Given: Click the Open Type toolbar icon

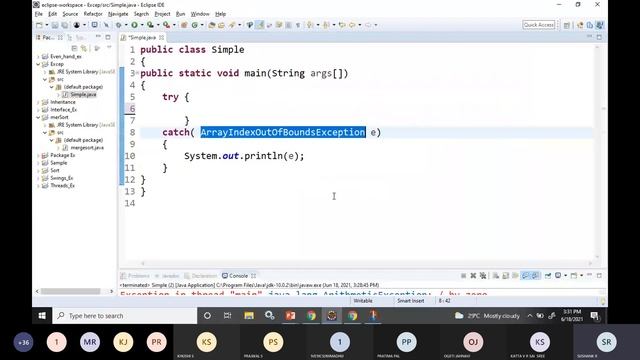Looking at the screenshot, I should [x=212, y=25].
